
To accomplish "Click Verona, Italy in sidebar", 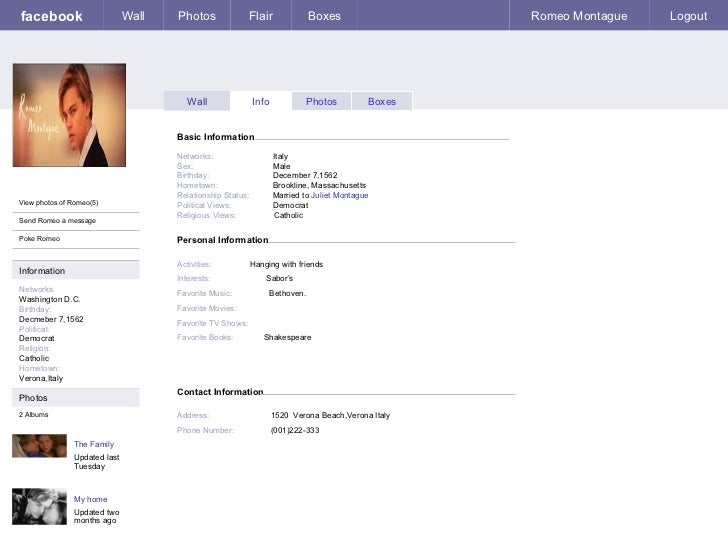I will pyautogui.click(x=41, y=378).
